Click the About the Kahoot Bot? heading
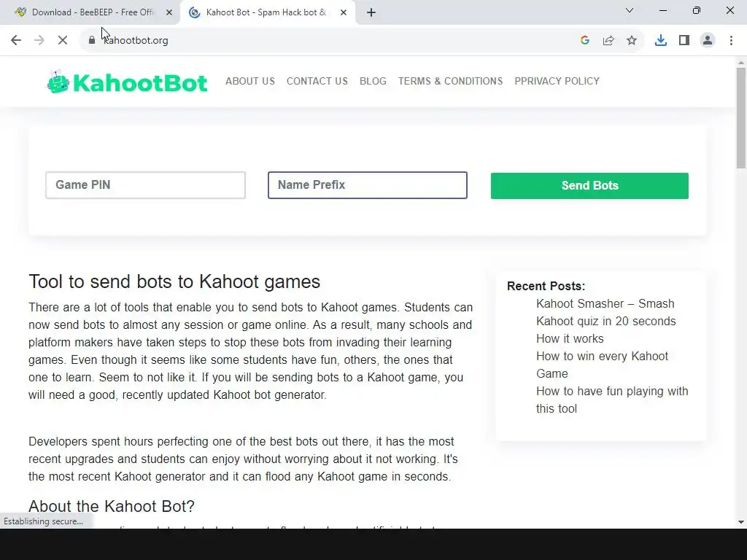747x560 pixels. coord(112,506)
